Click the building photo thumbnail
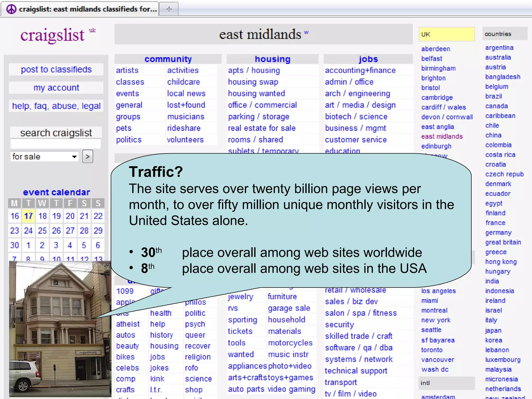532x399 pixels. tap(60, 329)
